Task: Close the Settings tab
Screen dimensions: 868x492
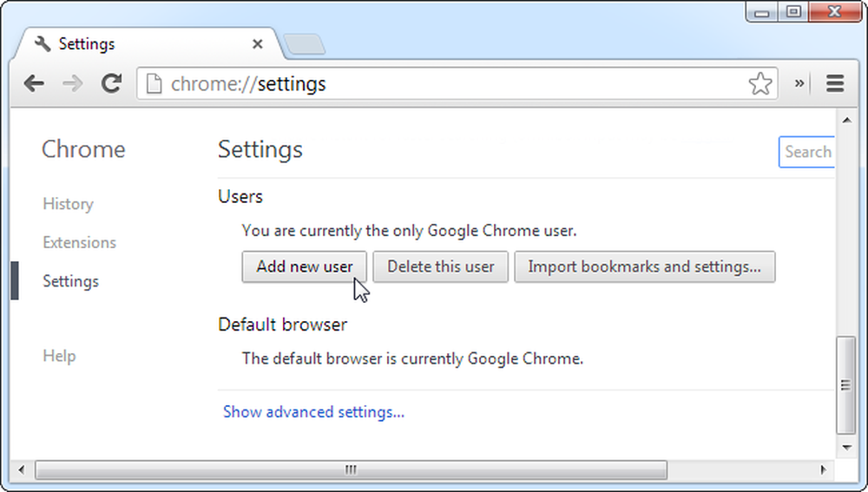Action: [x=258, y=44]
